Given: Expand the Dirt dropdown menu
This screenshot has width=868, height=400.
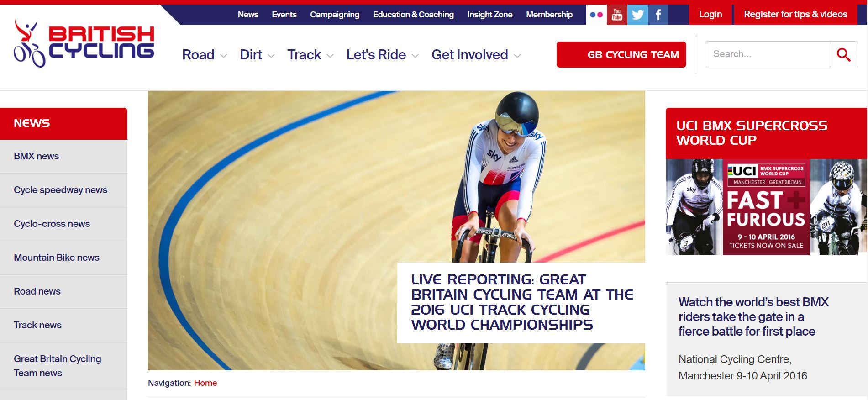Looking at the screenshot, I should tap(257, 55).
